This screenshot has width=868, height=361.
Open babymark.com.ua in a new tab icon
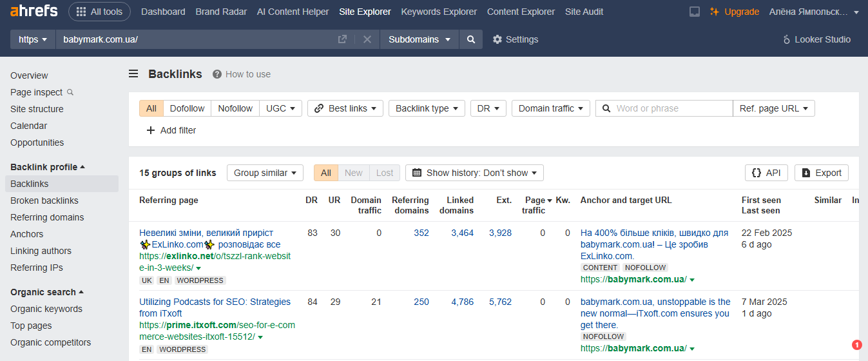tap(342, 39)
